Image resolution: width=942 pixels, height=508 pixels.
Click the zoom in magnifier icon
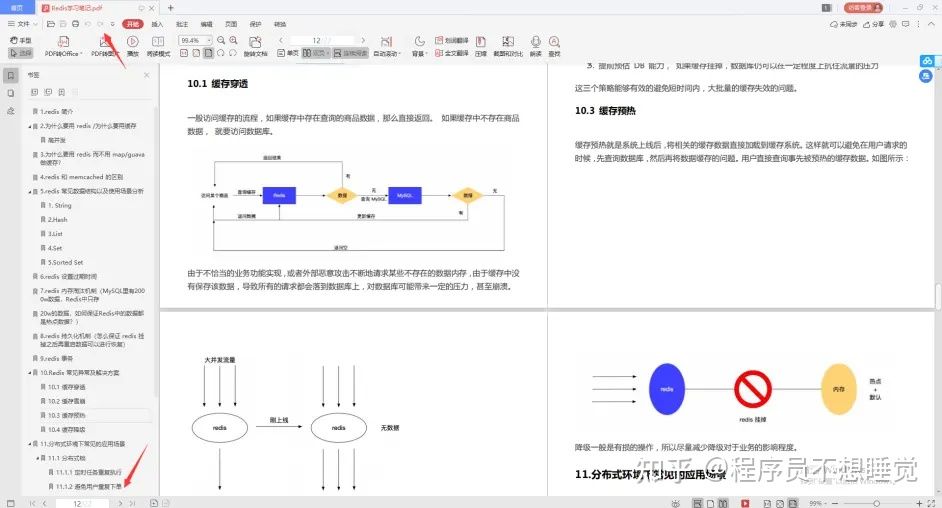(234, 40)
